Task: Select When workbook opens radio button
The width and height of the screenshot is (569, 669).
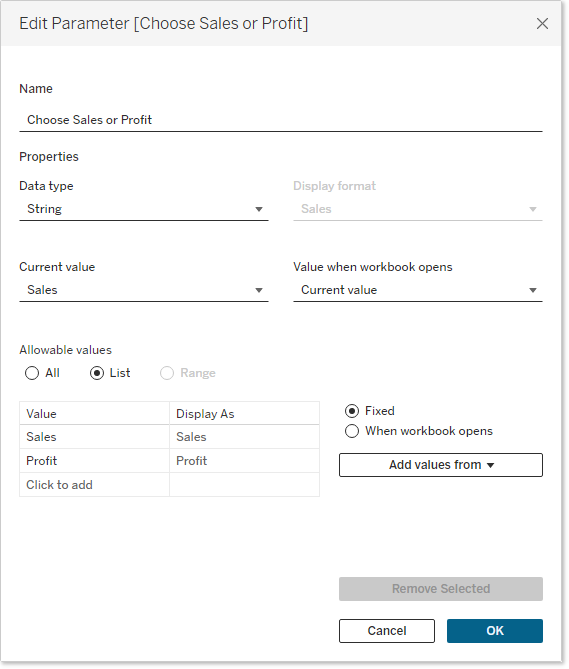Action: coord(352,431)
